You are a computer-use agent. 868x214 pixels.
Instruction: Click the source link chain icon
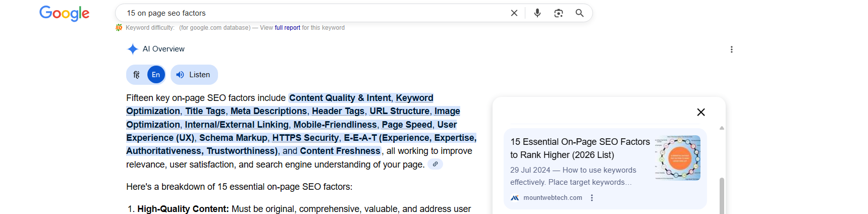[435, 164]
